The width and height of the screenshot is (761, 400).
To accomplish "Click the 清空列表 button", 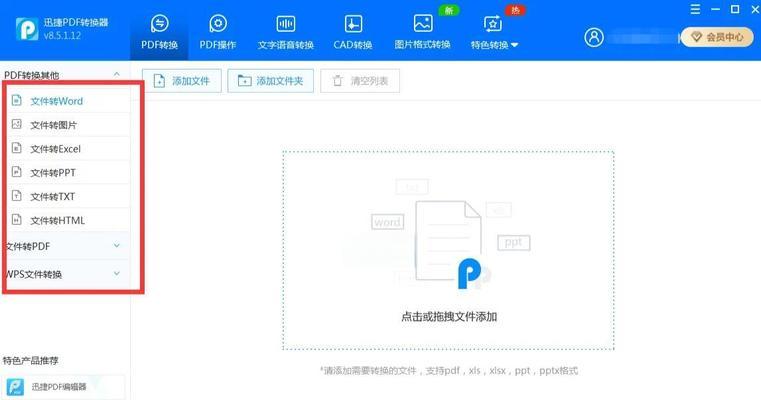I will (x=360, y=81).
